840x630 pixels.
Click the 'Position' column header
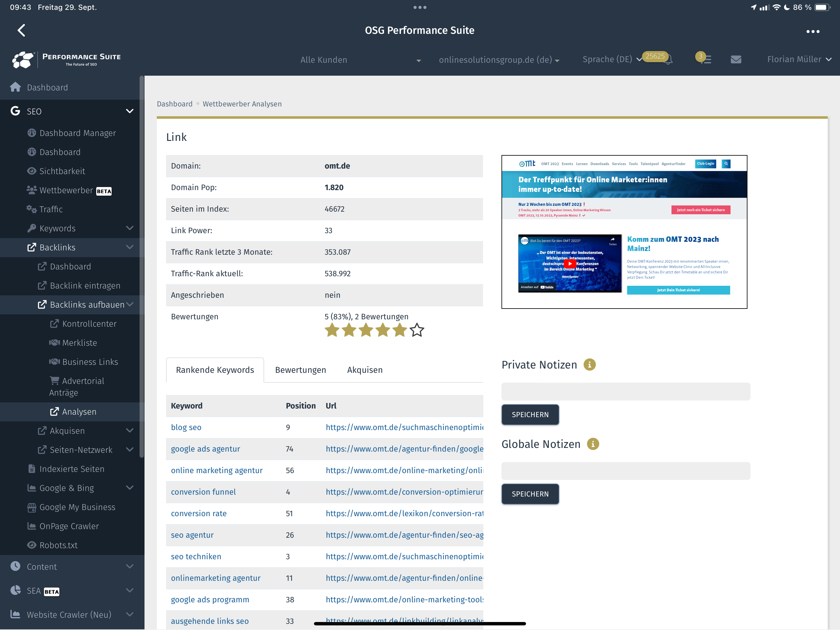[300, 405]
